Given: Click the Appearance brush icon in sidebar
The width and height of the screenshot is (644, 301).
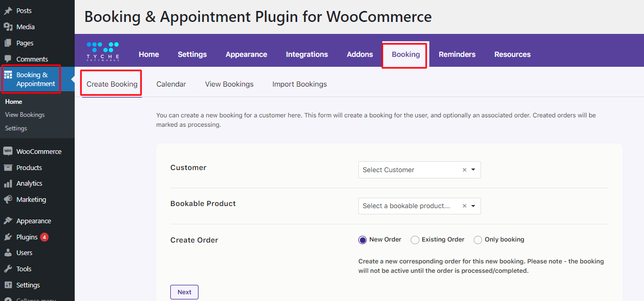Looking at the screenshot, I should [8, 221].
